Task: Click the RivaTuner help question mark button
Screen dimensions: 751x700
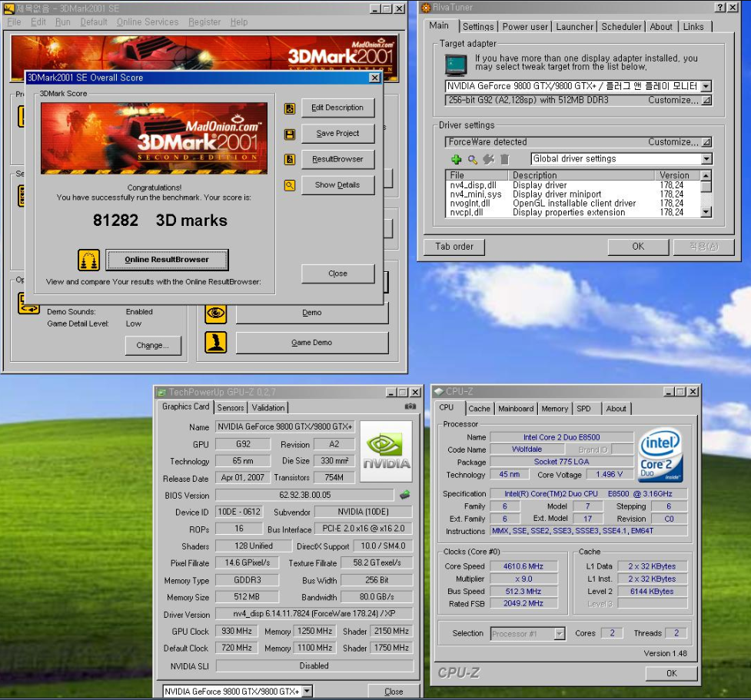Action: coord(719,7)
